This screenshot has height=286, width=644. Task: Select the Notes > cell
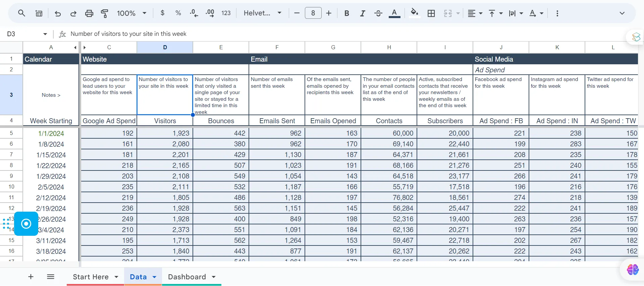[51, 95]
